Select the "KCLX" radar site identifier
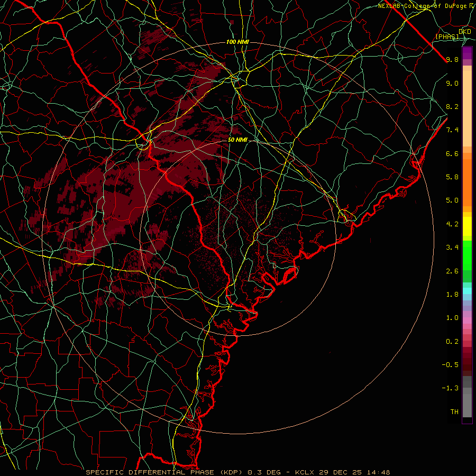 (x=305, y=472)
